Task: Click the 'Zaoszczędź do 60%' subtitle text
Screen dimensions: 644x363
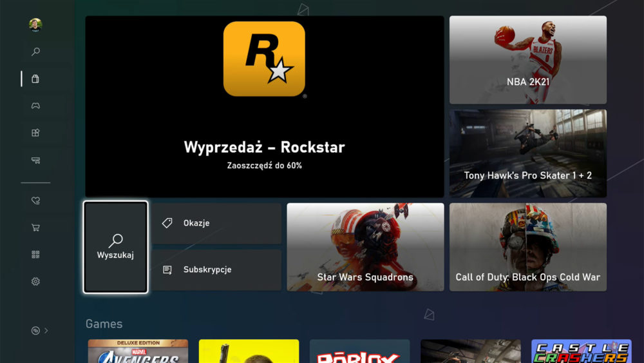Action: (265, 166)
